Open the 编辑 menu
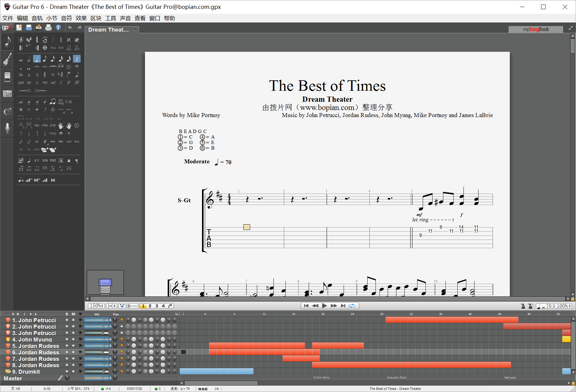The width and height of the screenshot is (576, 392). pos(22,18)
